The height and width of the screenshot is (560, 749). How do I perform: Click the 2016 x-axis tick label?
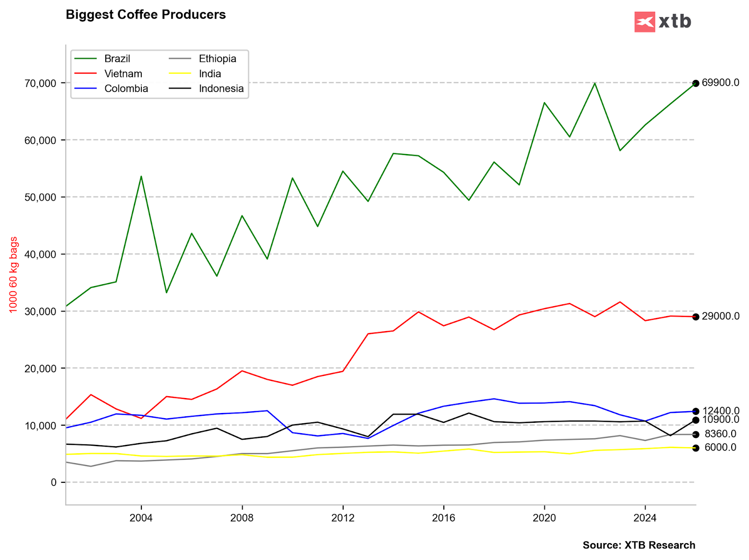[x=443, y=518]
